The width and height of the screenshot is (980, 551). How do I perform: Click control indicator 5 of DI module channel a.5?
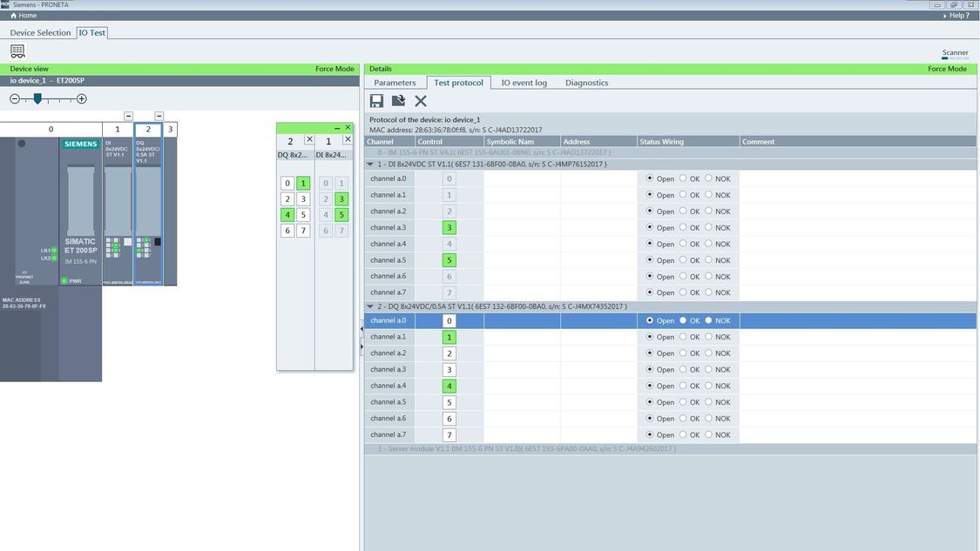click(x=449, y=260)
